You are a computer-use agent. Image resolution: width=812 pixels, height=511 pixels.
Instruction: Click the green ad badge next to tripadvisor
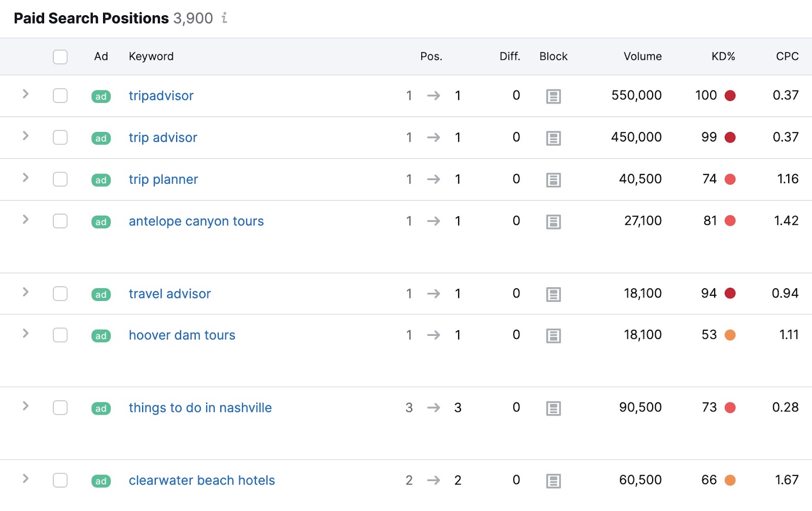100,96
